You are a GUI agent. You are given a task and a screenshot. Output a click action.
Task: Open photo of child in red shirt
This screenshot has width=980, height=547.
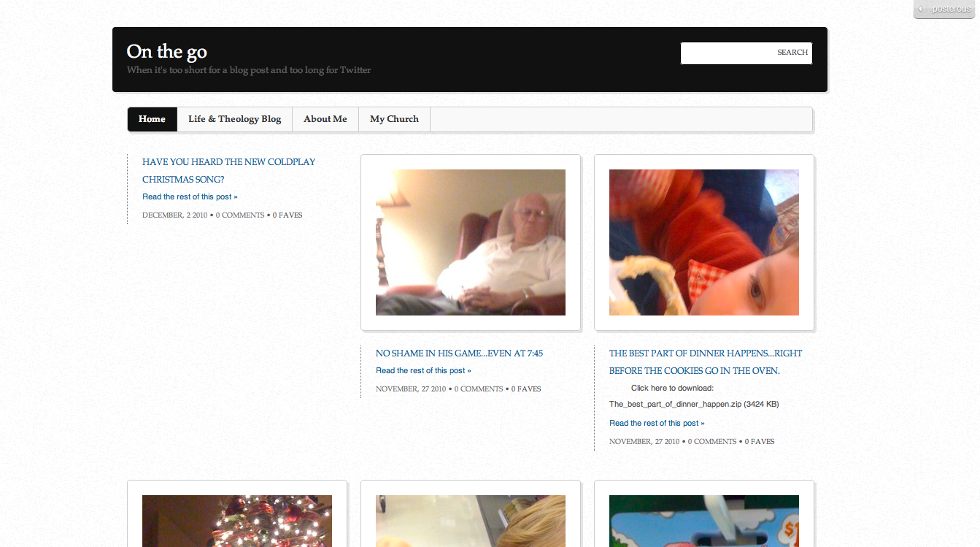[x=704, y=242]
